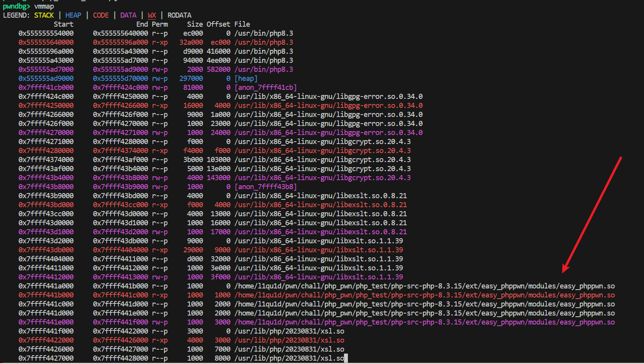Click the red executable easy_phppwn.so path
Screen dimensions: 644x363
point(424,295)
